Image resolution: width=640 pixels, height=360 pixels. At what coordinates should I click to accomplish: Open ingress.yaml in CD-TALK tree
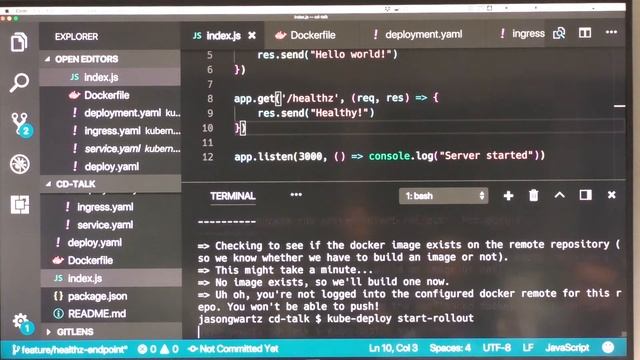point(110,207)
